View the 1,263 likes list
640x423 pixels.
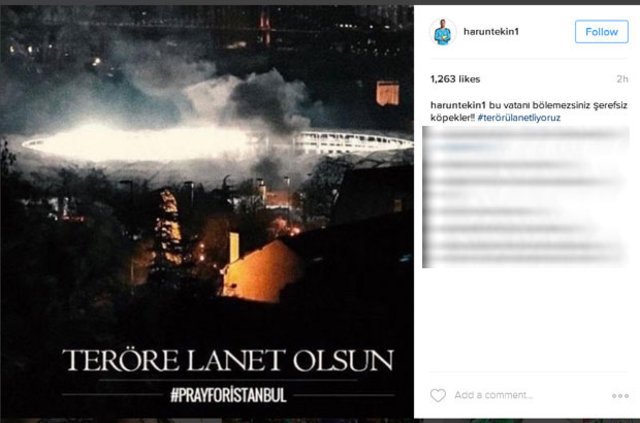point(455,79)
